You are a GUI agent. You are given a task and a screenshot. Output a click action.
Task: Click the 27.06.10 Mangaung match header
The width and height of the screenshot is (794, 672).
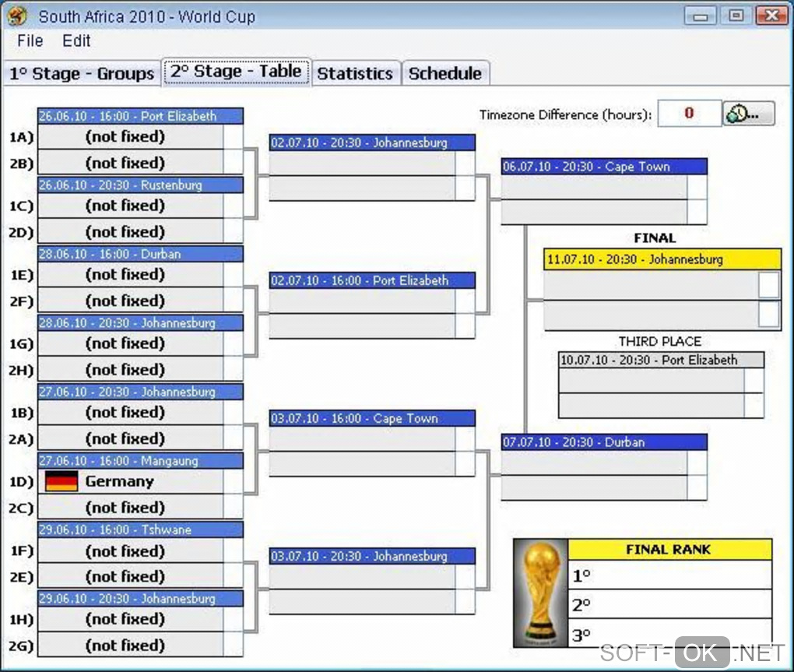point(141,460)
